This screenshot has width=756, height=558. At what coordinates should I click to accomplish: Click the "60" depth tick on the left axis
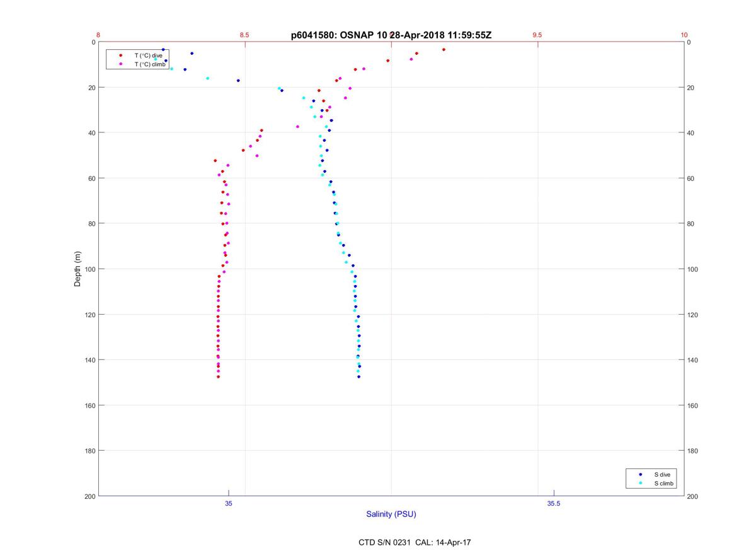(x=91, y=178)
